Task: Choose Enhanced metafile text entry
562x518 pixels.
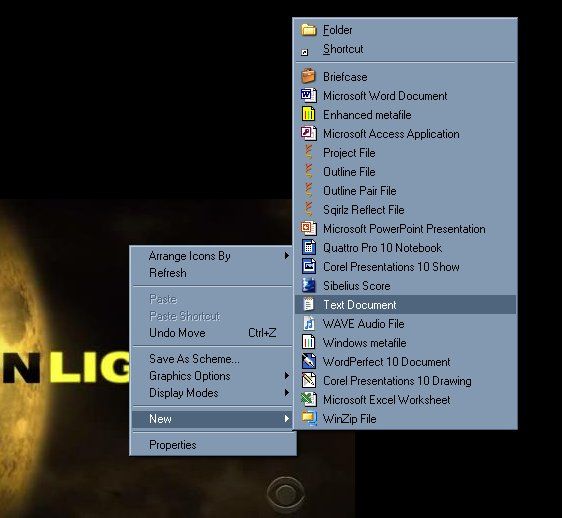Action: click(367, 115)
